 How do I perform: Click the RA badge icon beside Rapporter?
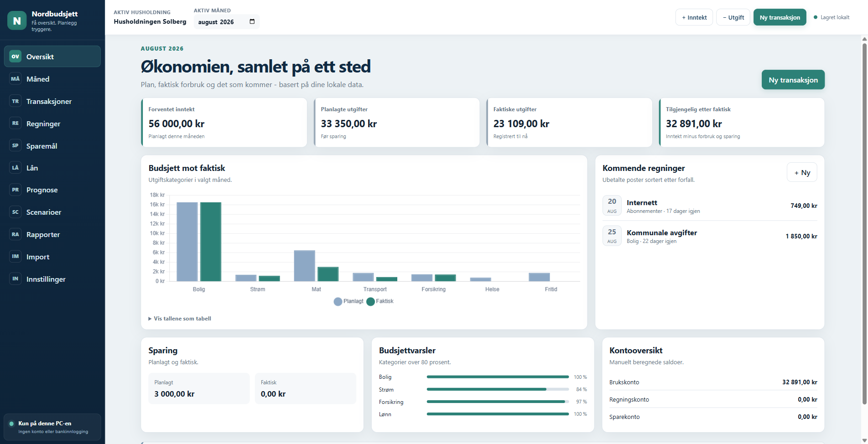(x=16, y=234)
